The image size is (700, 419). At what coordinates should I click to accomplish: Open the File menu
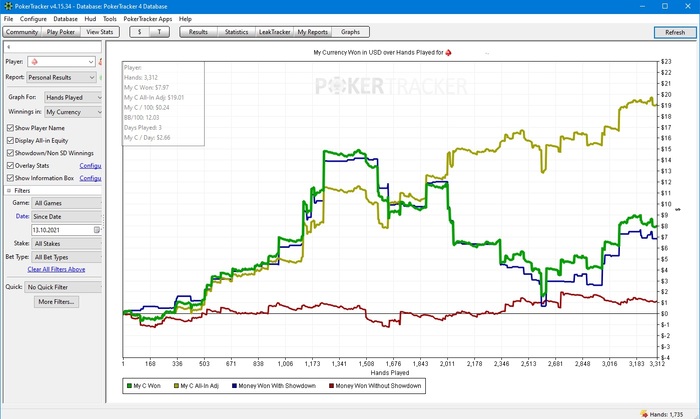pyautogui.click(x=8, y=19)
